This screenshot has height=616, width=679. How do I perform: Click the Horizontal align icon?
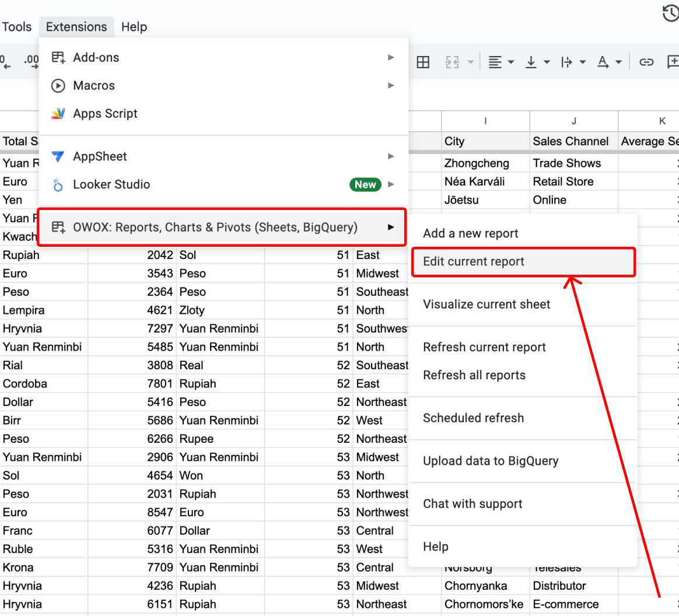click(495, 62)
